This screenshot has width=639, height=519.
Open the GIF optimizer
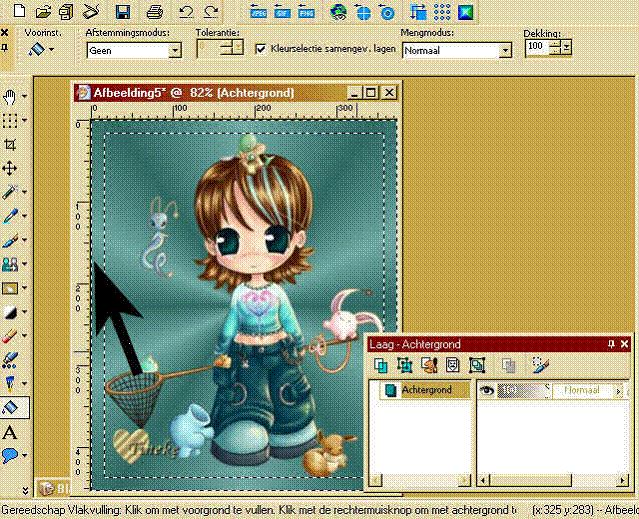click(282, 11)
